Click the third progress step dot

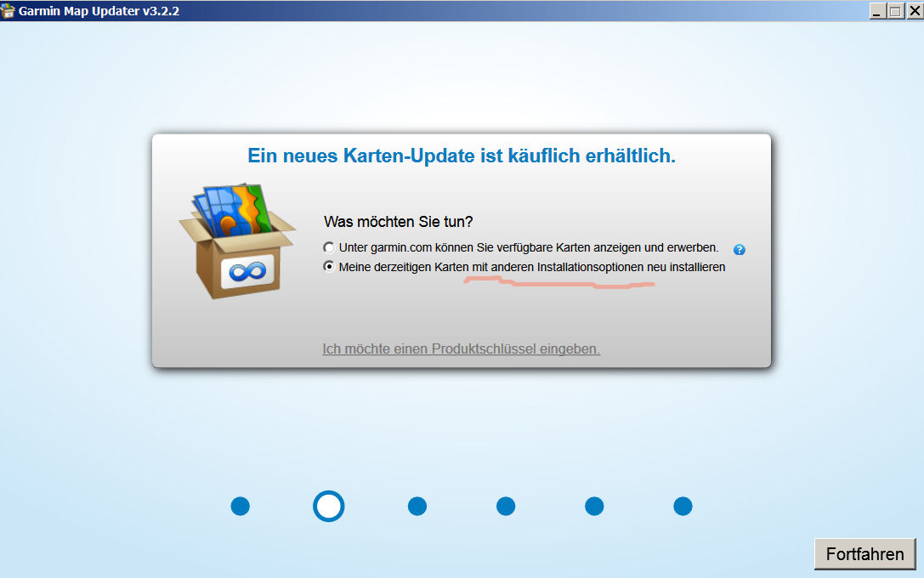coord(417,507)
